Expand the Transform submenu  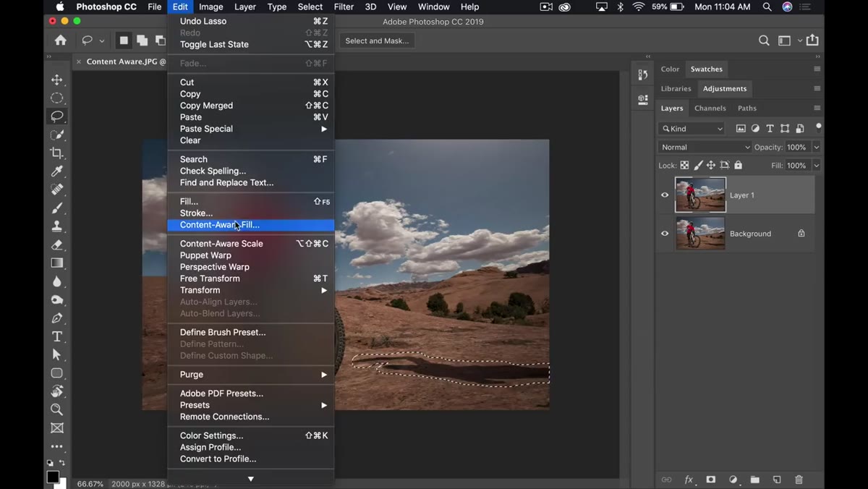tap(250, 290)
